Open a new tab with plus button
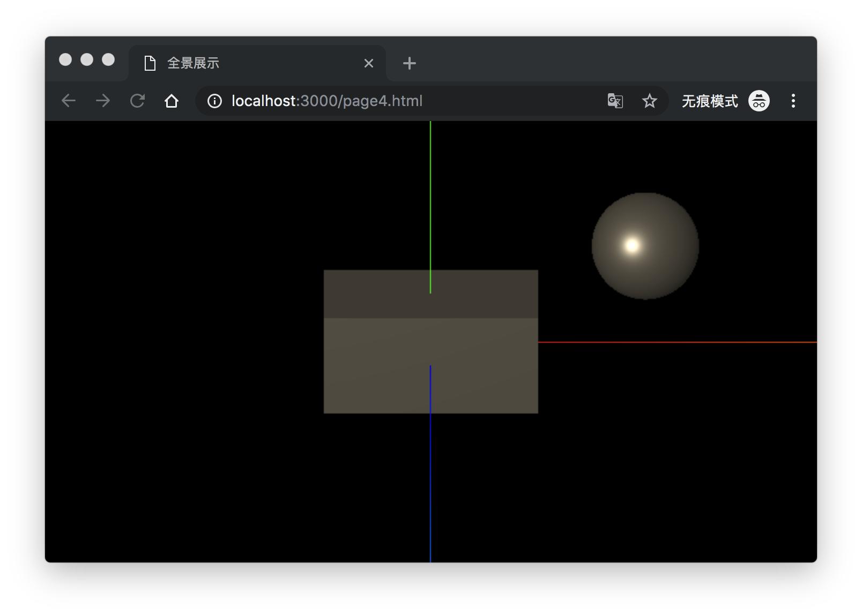This screenshot has width=862, height=616. point(409,63)
